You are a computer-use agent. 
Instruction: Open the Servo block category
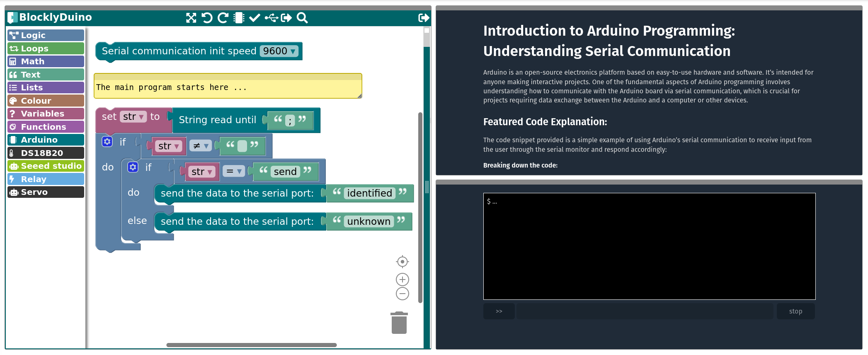point(46,192)
